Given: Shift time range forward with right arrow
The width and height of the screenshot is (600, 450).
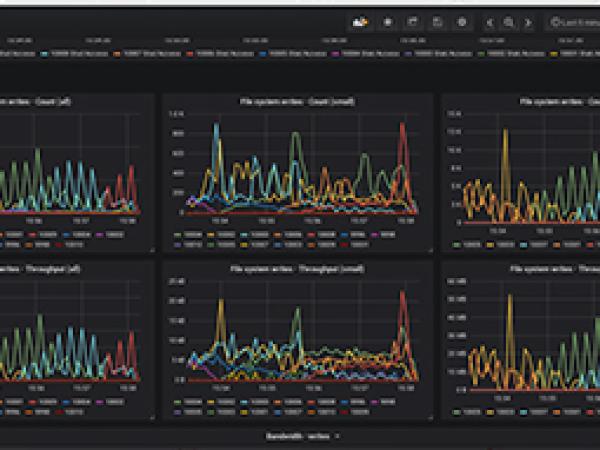Looking at the screenshot, I should pyautogui.click(x=528, y=21).
